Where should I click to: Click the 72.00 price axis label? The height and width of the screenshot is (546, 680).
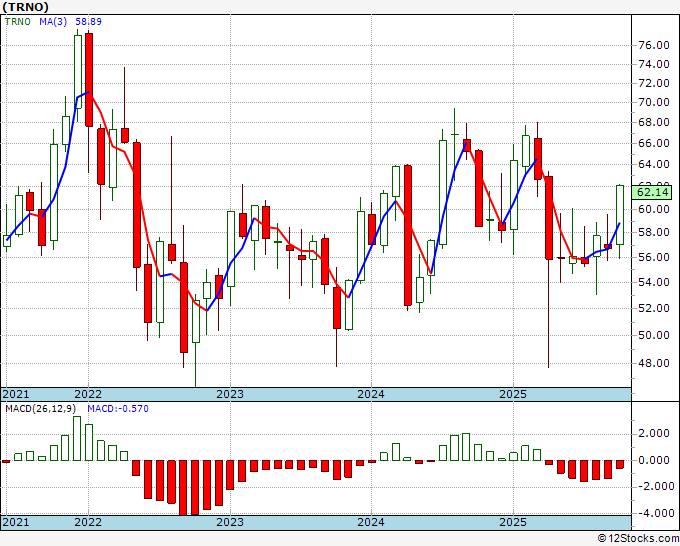654,83
